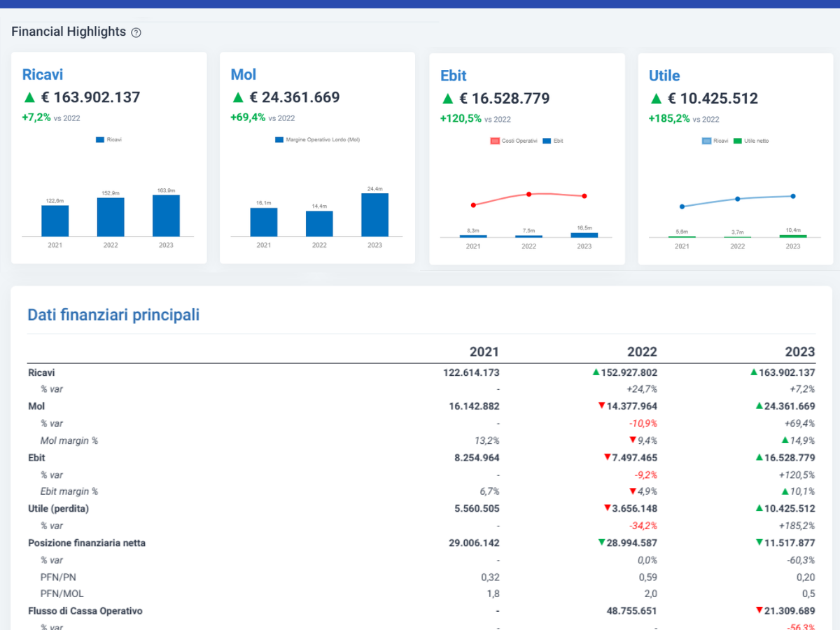Click the 2022 net position 28.994.587
Image resolution: width=840 pixels, height=630 pixels.
pyautogui.click(x=631, y=542)
